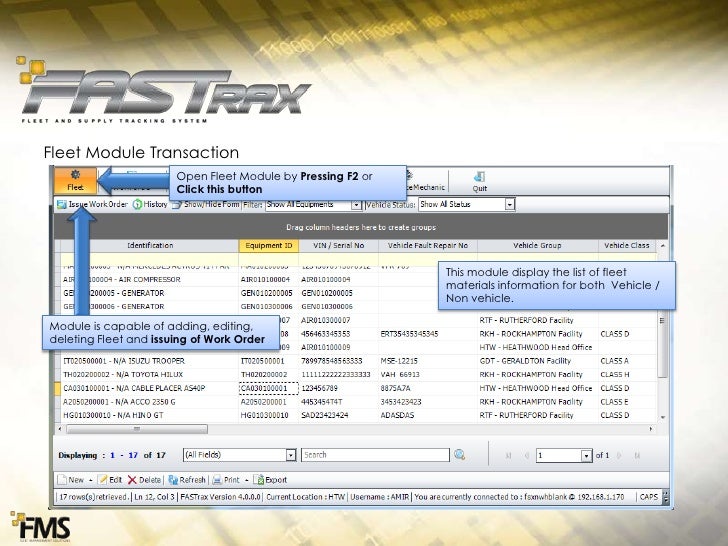Click serial number 4453454T4T cell
The image size is (728, 546).
point(338,402)
